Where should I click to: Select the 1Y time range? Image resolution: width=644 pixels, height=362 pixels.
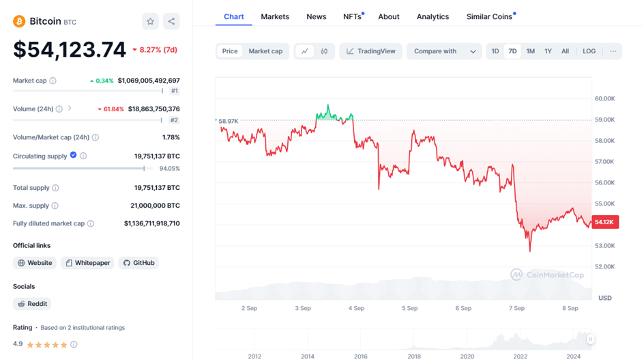click(x=548, y=51)
